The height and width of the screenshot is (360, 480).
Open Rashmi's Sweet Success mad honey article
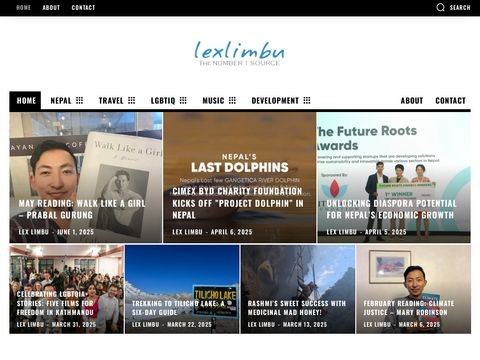coord(297,308)
